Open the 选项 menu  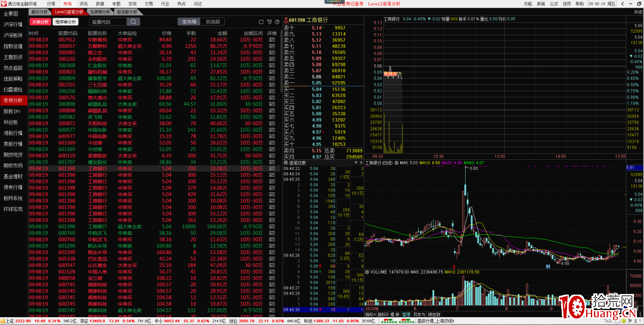[567, 4]
